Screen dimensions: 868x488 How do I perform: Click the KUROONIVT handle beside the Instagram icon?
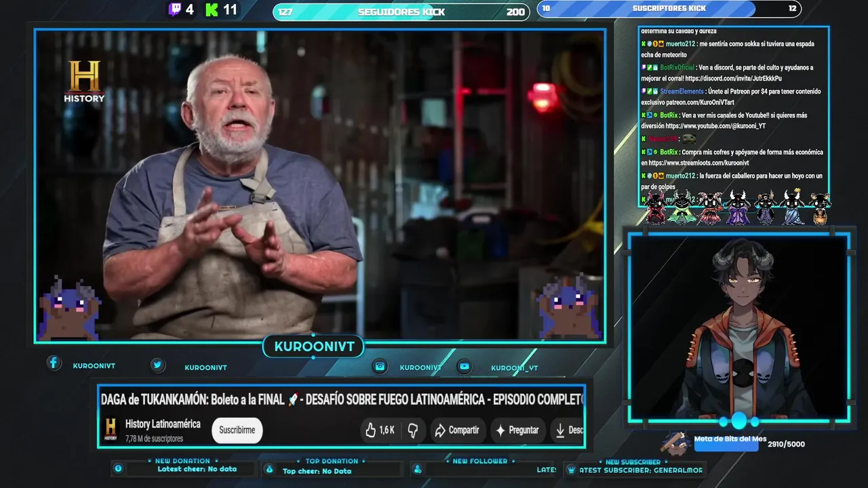point(420,367)
